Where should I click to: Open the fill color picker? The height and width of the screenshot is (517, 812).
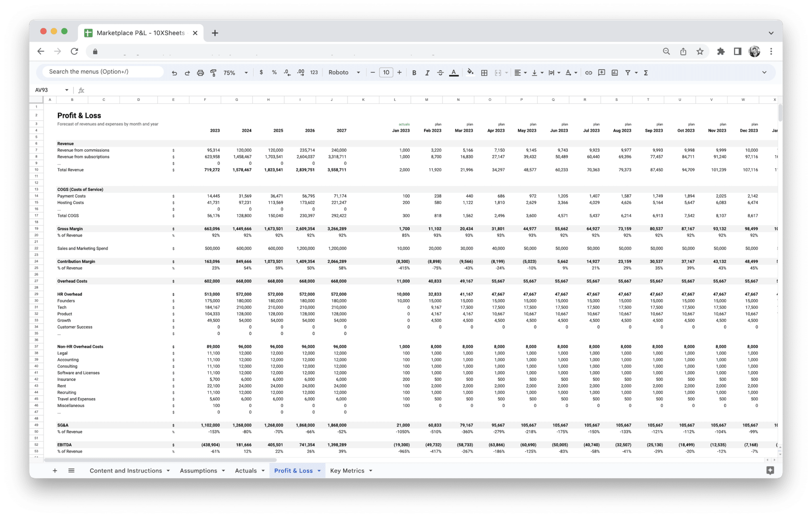[x=470, y=73]
